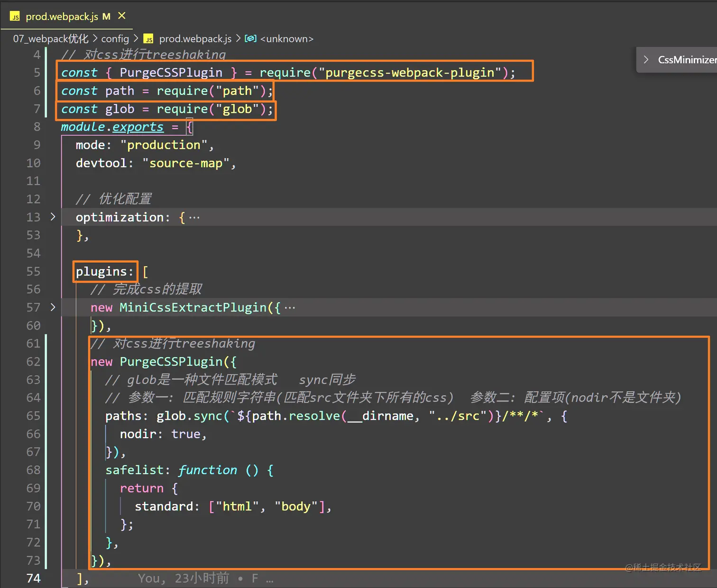717x588 pixels.
Task: Click "source-map" devtool value
Action: tap(186, 163)
